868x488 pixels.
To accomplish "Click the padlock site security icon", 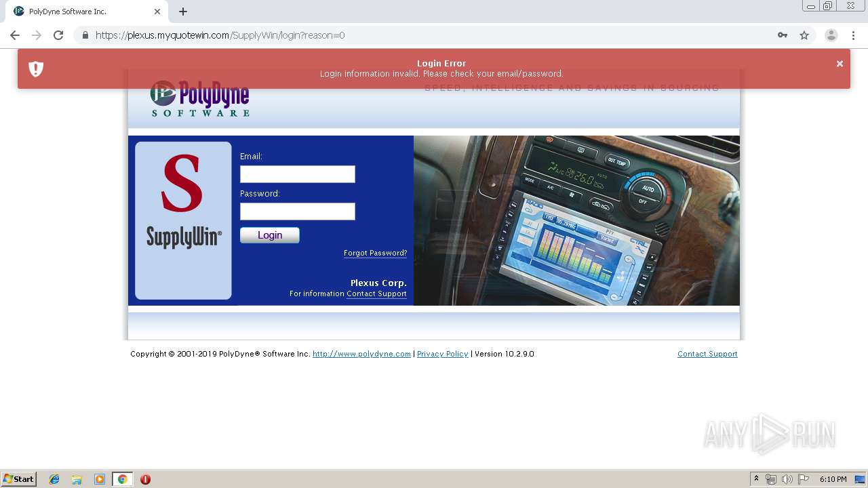I will [x=85, y=35].
